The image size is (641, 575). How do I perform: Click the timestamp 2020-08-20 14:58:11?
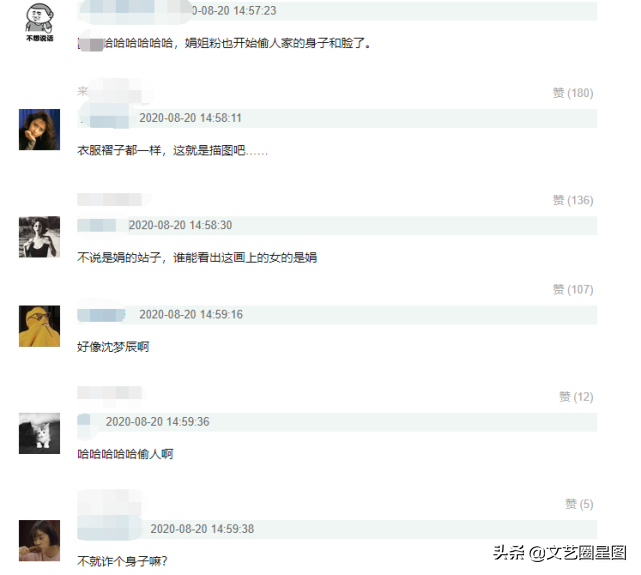191,118
